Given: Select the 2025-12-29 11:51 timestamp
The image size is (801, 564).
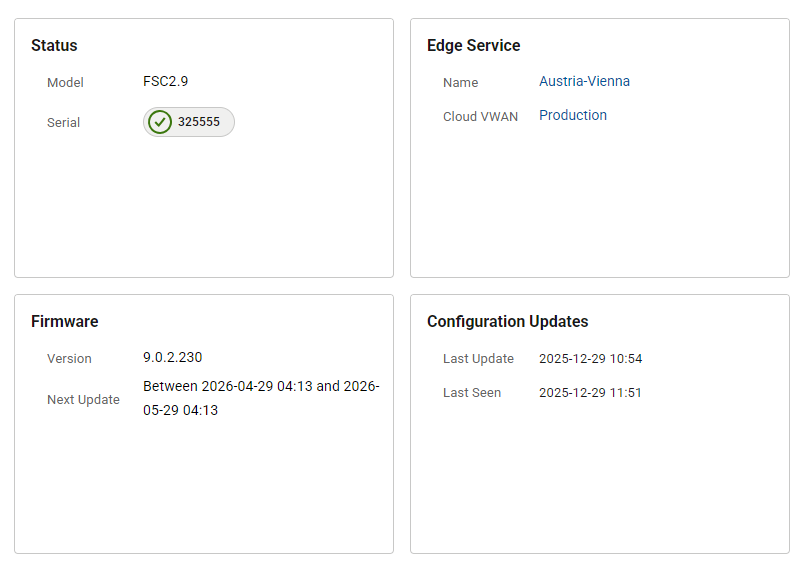Looking at the screenshot, I should click(x=590, y=393).
